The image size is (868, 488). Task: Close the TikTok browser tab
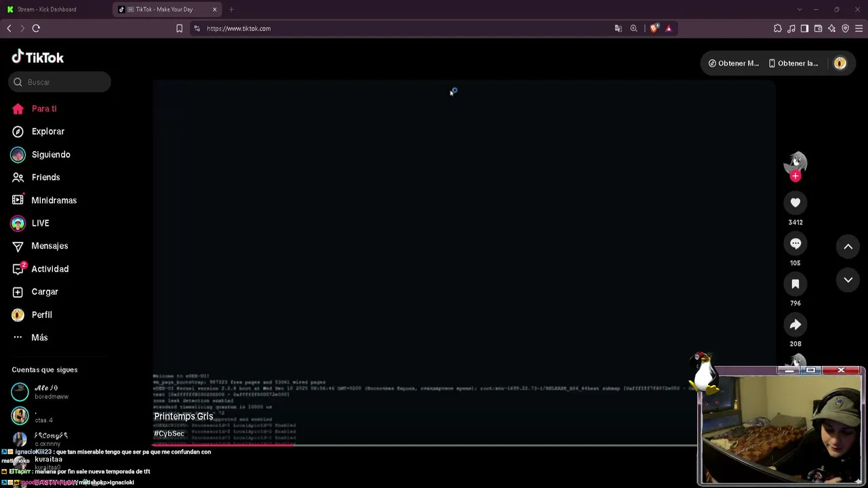tap(215, 9)
